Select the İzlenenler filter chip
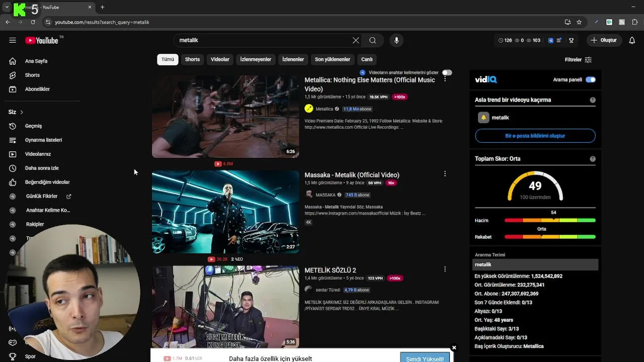Viewport: 644px width, 362px height. point(293,59)
